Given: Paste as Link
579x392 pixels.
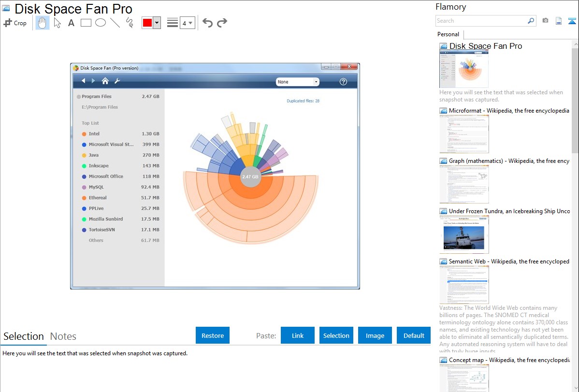Looking at the screenshot, I should click(x=298, y=335).
